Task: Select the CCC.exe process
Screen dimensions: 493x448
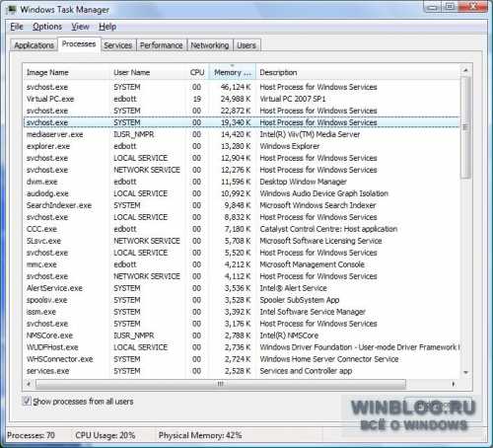Action: [x=242, y=229]
